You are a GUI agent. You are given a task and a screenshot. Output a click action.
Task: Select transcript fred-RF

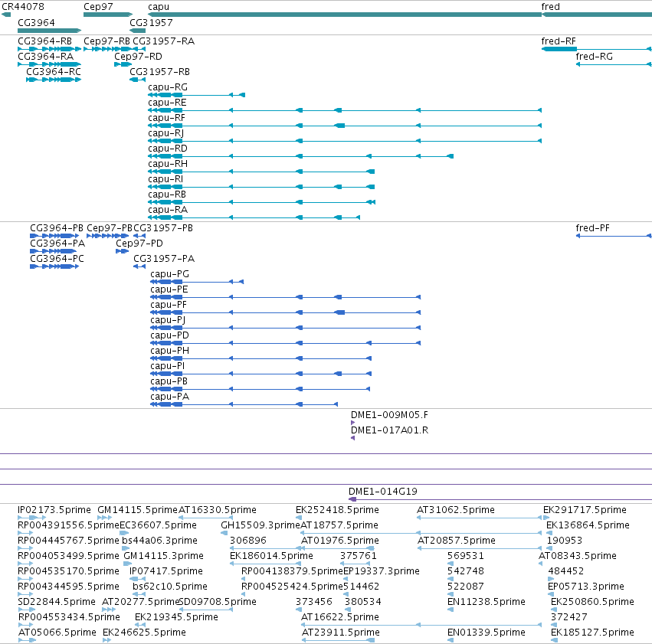point(596,49)
